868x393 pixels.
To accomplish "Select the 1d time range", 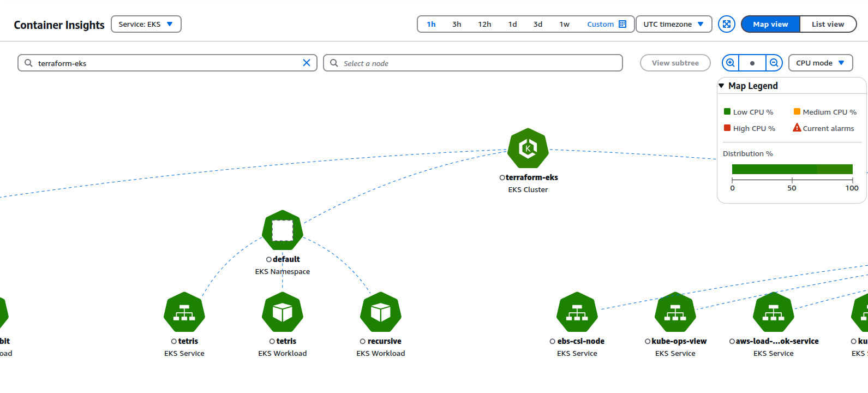I will point(512,24).
